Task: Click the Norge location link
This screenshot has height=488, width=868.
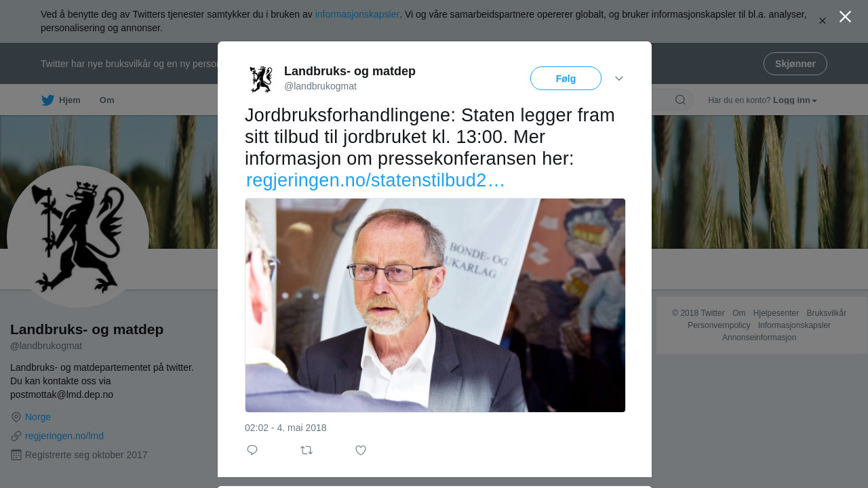Action: [38, 417]
